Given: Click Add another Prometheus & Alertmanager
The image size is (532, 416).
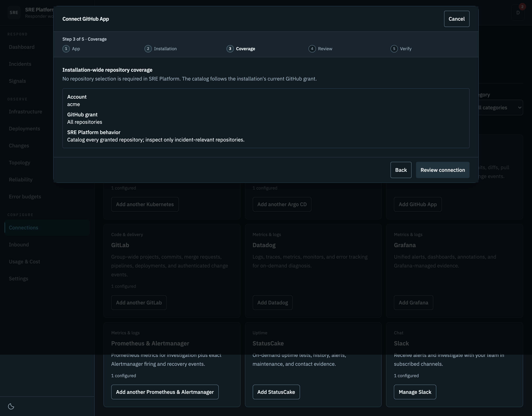Looking at the screenshot, I should tap(165, 392).
